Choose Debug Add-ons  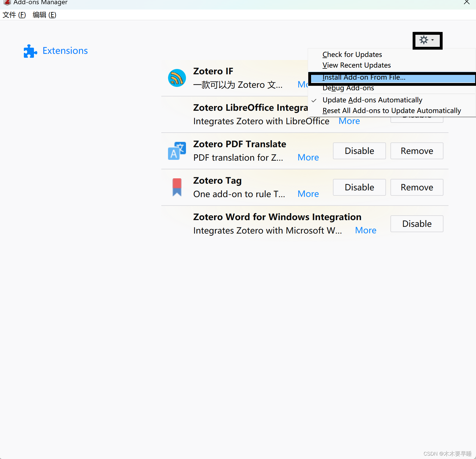392,88
